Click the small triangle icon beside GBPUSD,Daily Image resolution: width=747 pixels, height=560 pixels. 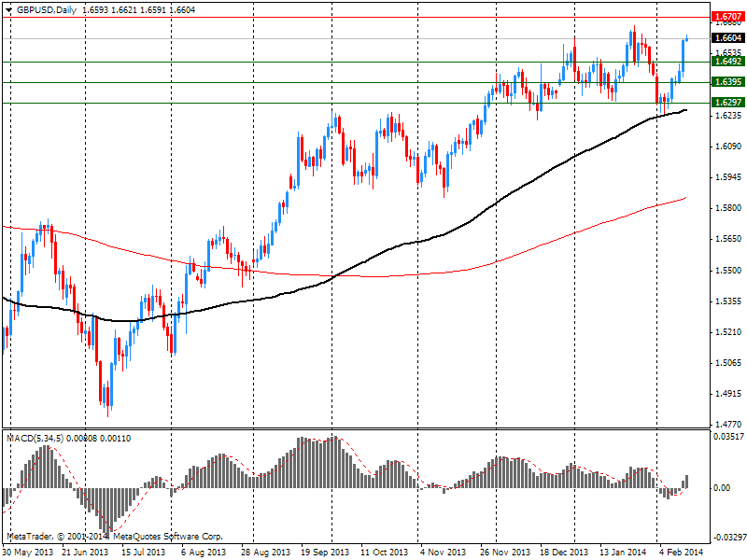tap(7, 8)
